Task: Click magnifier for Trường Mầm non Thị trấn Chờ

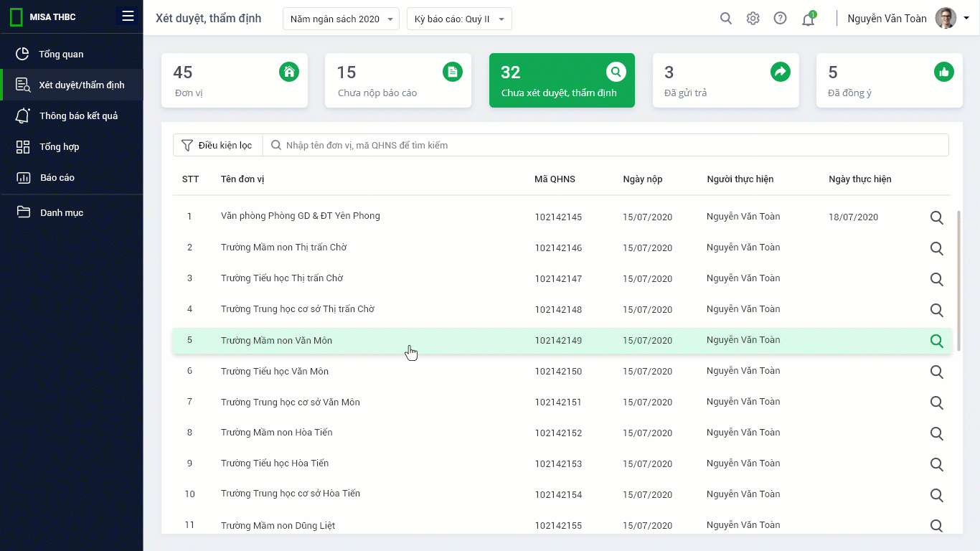Action: coord(936,248)
